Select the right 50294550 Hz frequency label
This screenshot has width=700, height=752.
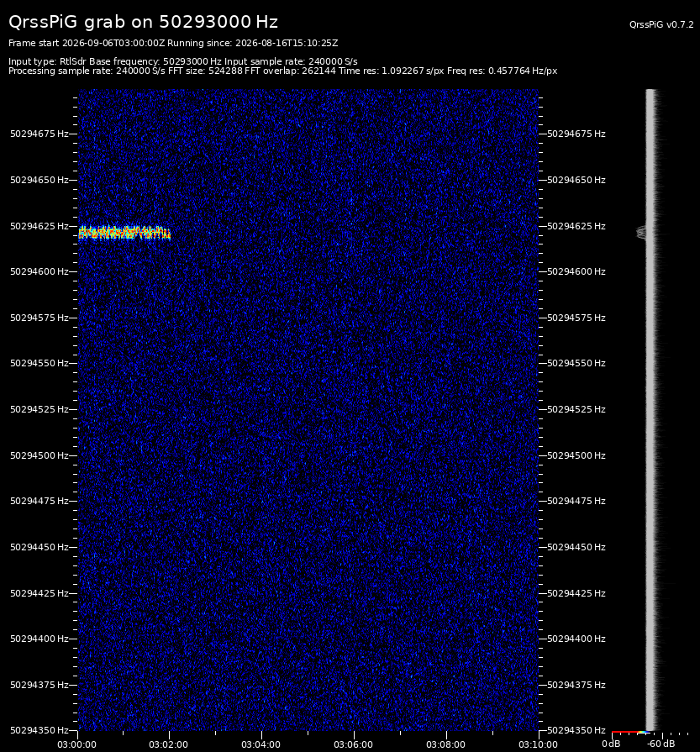tap(576, 363)
